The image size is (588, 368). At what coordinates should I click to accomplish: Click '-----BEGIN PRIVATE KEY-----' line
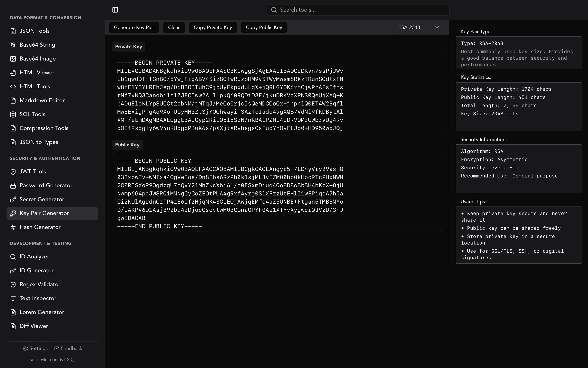coord(165,63)
